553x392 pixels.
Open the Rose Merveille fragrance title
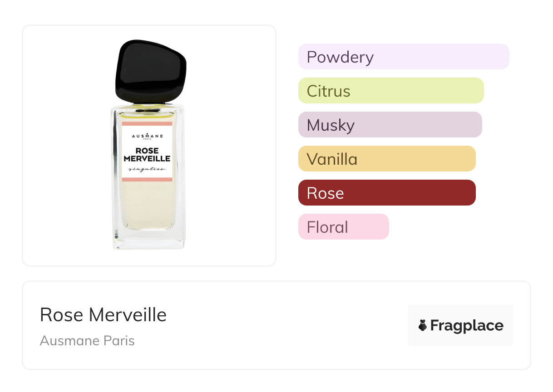click(103, 314)
